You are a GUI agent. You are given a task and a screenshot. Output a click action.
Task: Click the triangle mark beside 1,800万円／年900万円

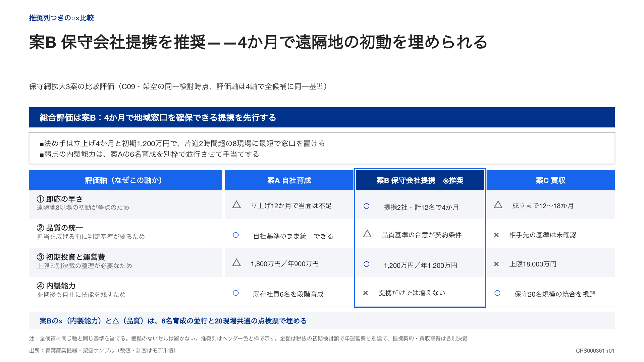(236, 262)
